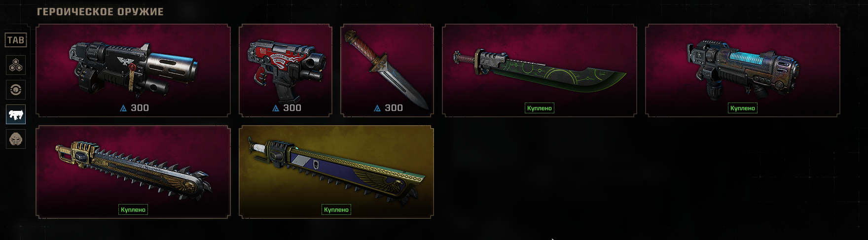The width and height of the screenshot is (868, 240).
Task: Select the gold-highlighted chainsword card
Action: [336, 172]
